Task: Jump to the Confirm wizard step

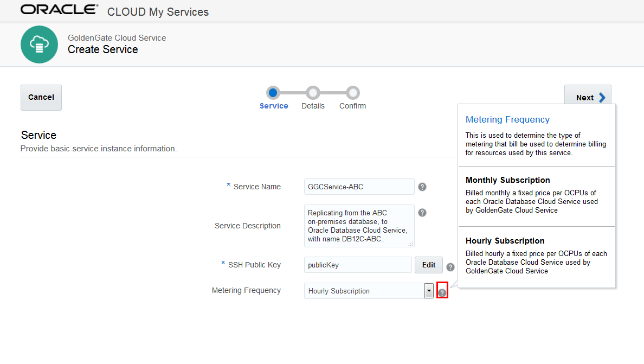Action: click(x=352, y=106)
